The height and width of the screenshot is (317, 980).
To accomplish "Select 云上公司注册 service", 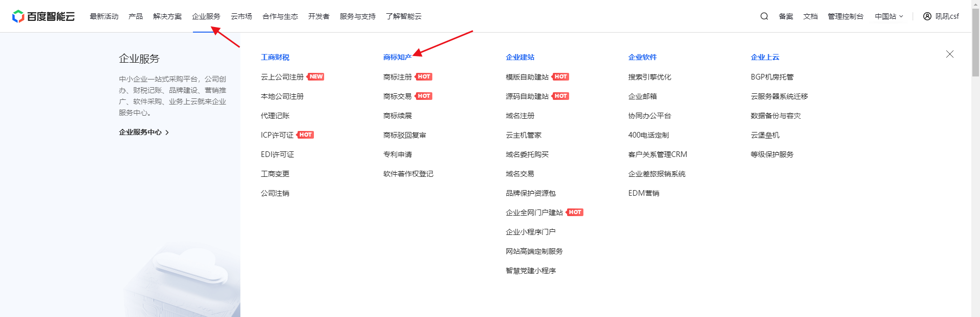I will click(282, 77).
